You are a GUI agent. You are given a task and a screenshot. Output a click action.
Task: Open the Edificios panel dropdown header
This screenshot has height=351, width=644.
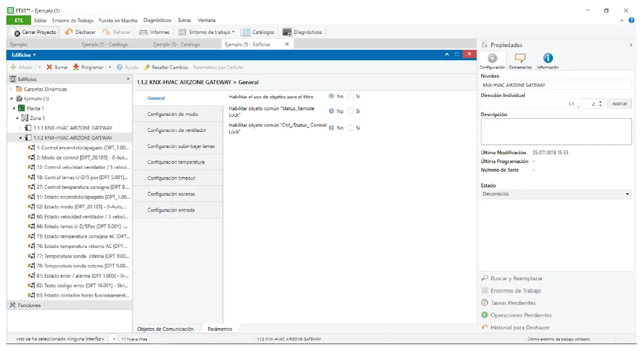[x=24, y=55]
